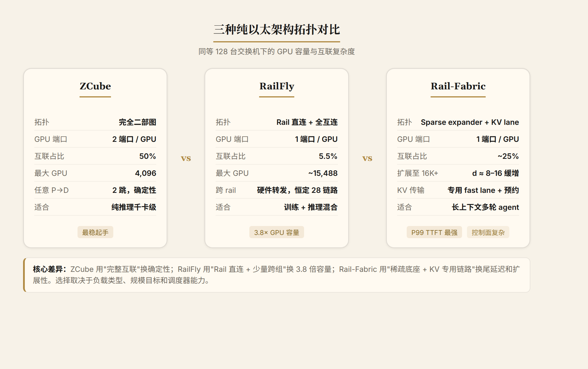This screenshot has width=588, height=369.
Task: Select the Rail-Fabric card heading
Action: 458,86
